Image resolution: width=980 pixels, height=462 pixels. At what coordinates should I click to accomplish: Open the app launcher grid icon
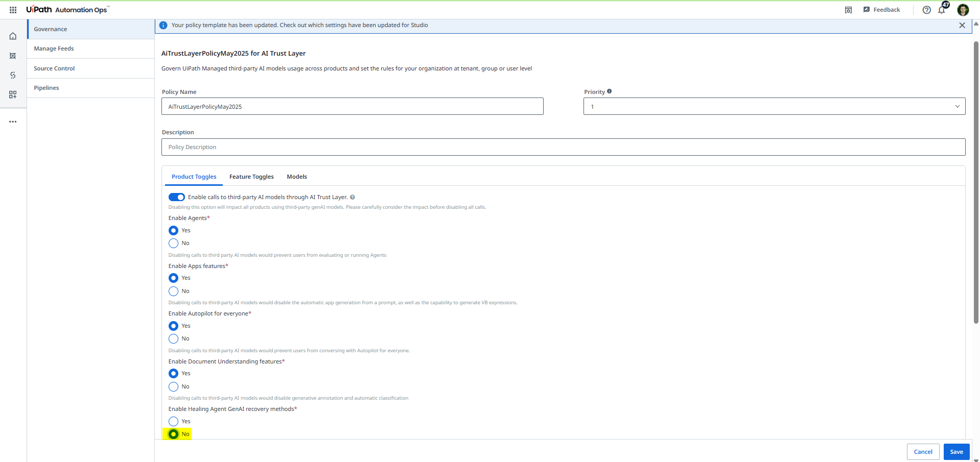tap(13, 10)
